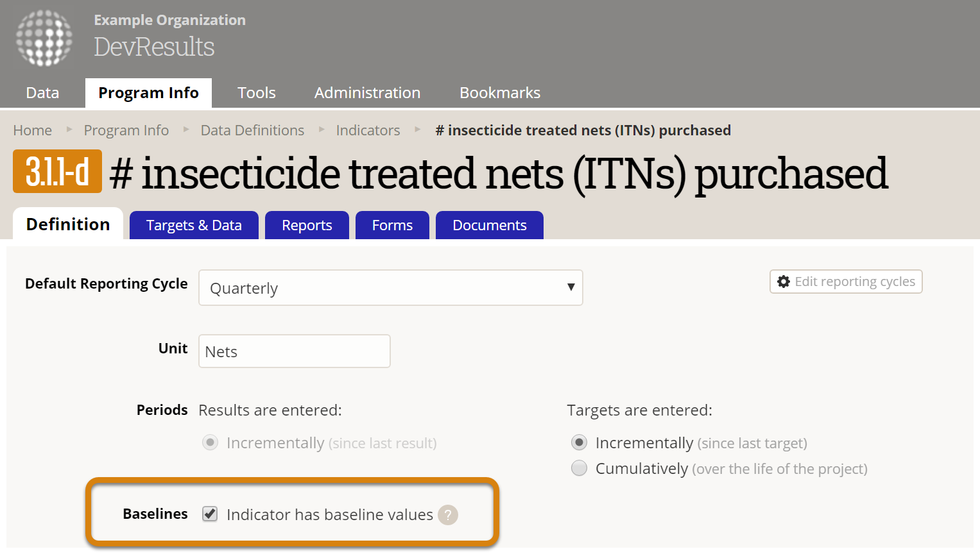Select Incrementally for targets entry

point(580,442)
